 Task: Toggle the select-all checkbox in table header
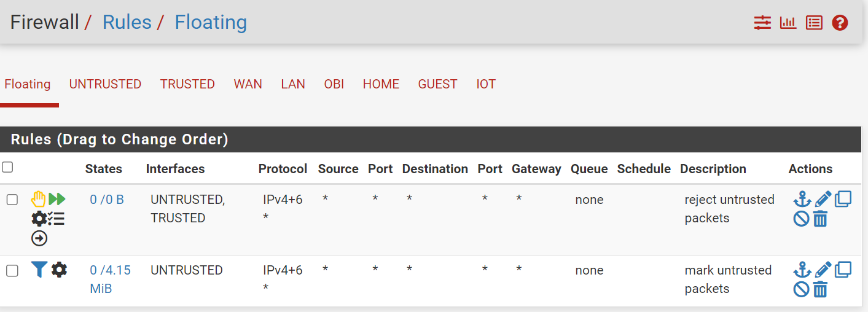[x=7, y=167]
